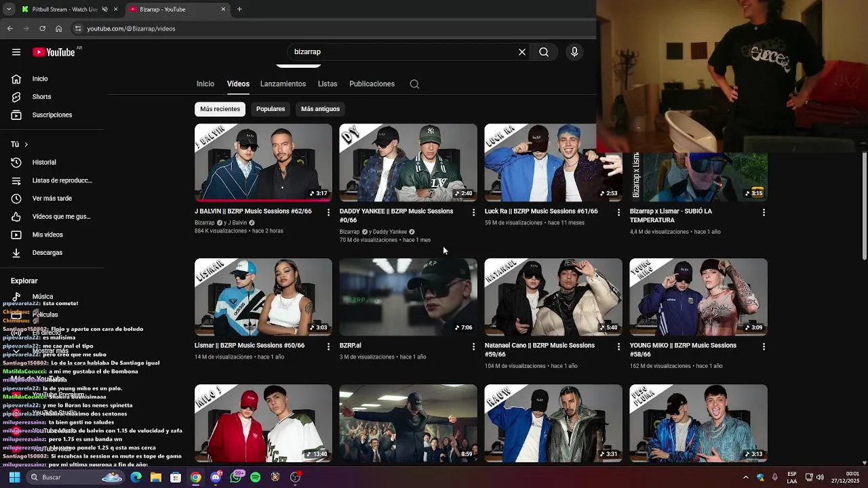Open options menu for DADDY YANKEE video
The width and height of the screenshot is (868, 488).
473,212
